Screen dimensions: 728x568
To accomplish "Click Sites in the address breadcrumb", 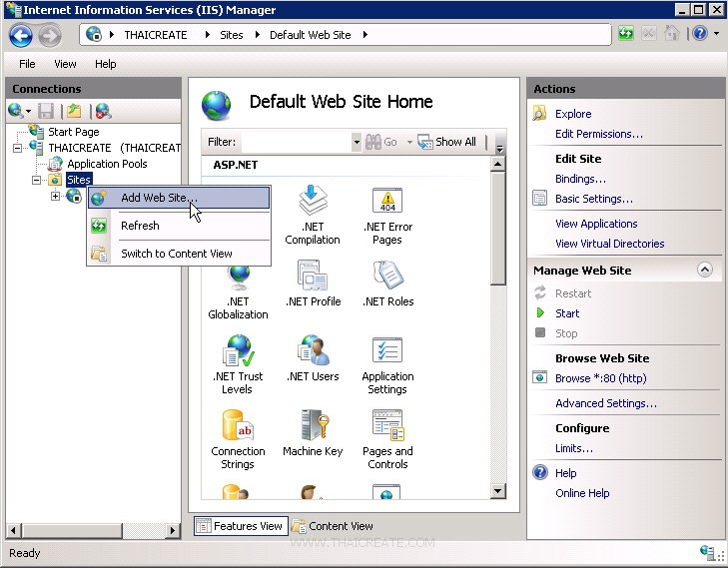I will pyautogui.click(x=232, y=35).
